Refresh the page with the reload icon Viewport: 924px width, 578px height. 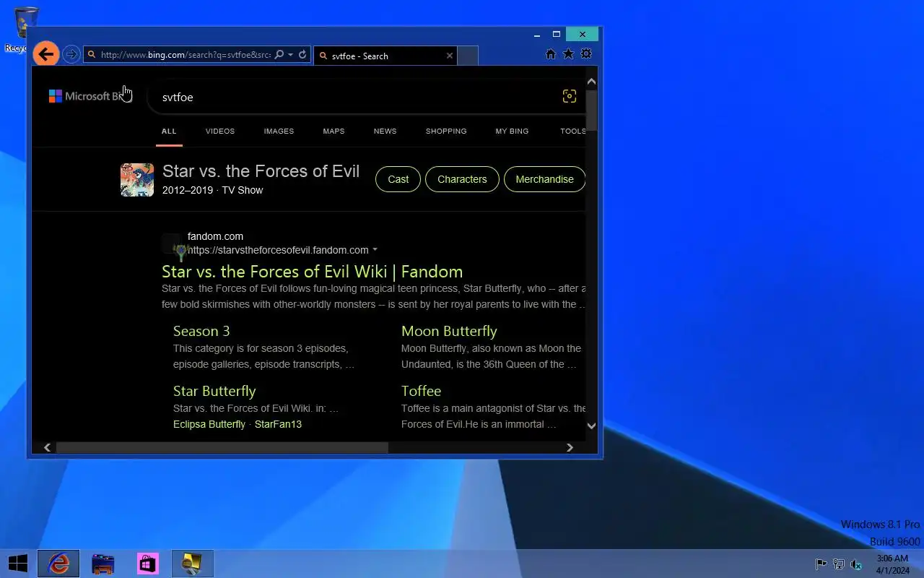point(302,55)
